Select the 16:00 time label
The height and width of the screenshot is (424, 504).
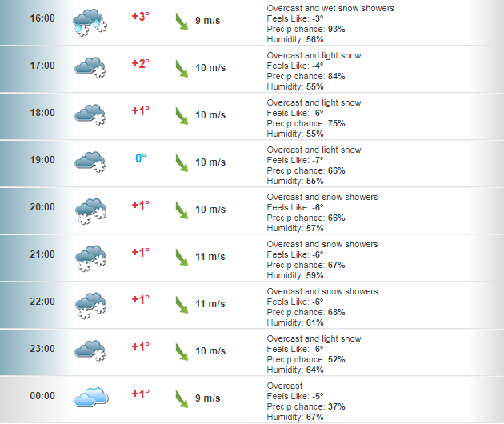(x=42, y=18)
